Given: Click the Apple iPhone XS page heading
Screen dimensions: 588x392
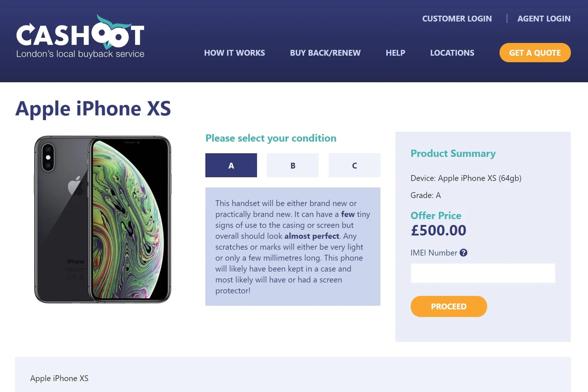Looking at the screenshot, I should coord(93,108).
